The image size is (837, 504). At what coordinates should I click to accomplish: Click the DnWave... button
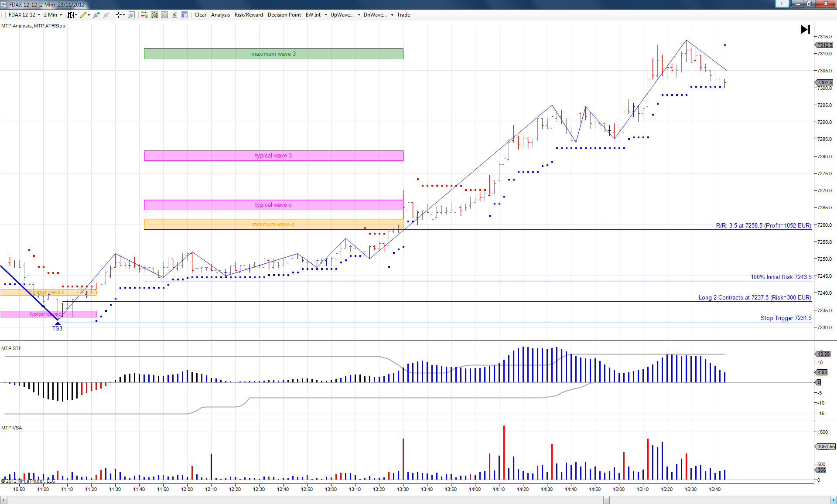click(376, 15)
